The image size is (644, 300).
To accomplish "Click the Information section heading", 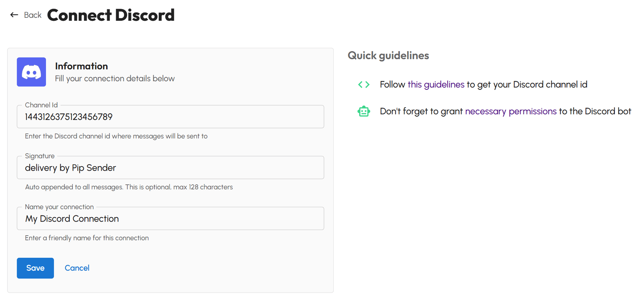I will (x=82, y=66).
